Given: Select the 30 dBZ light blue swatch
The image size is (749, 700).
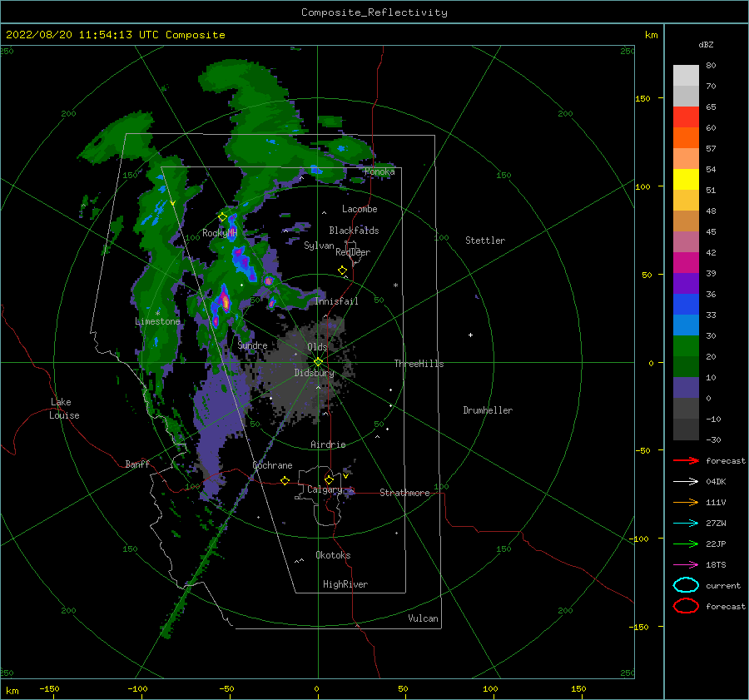Looking at the screenshot, I should [686, 325].
